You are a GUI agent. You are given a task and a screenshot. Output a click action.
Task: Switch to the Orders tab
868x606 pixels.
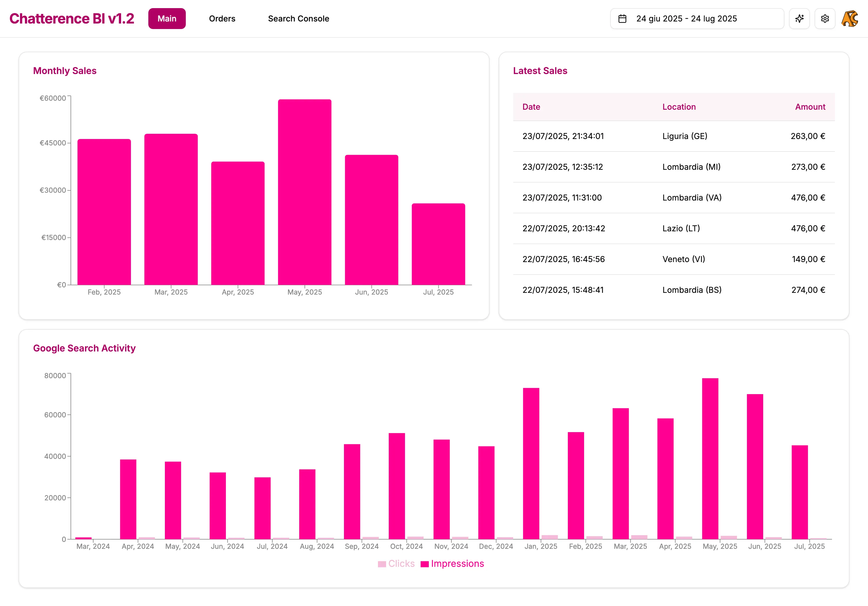pyautogui.click(x=222, y=18)
